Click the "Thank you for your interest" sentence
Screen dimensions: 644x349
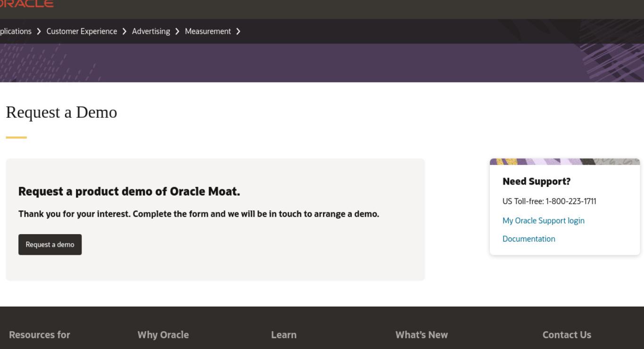(x=198, y=214)
